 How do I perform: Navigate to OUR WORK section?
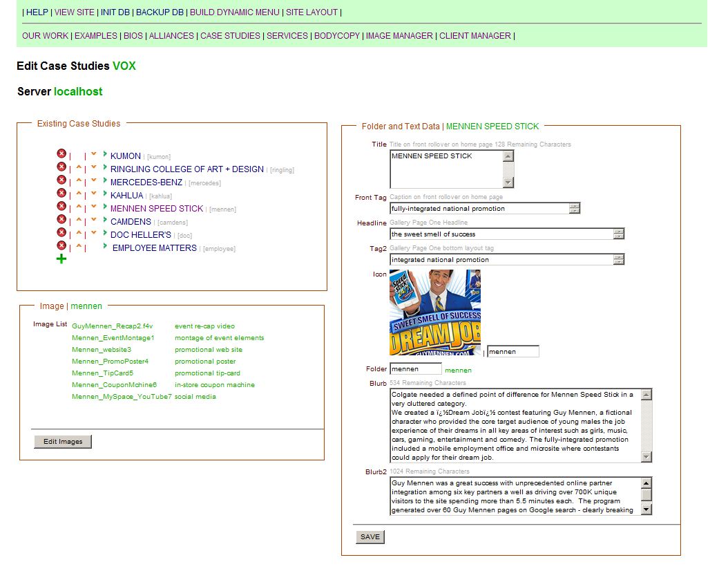point(45,36)
